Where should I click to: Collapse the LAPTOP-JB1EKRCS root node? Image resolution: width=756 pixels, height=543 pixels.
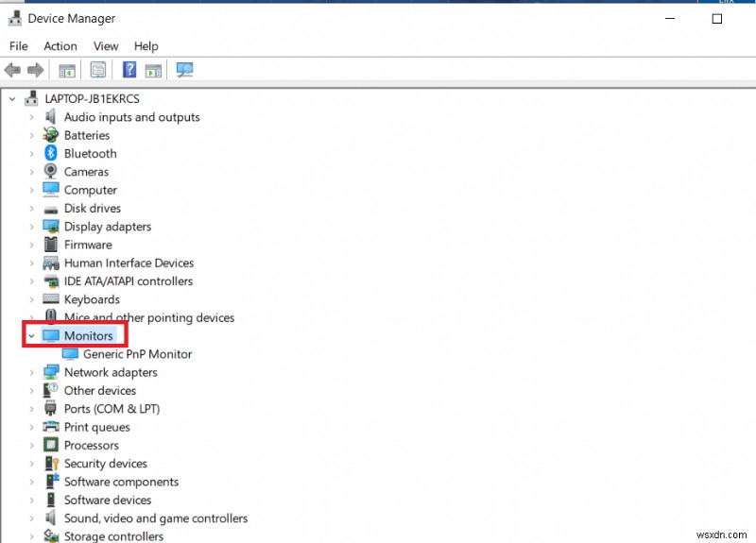coord(12,99)
